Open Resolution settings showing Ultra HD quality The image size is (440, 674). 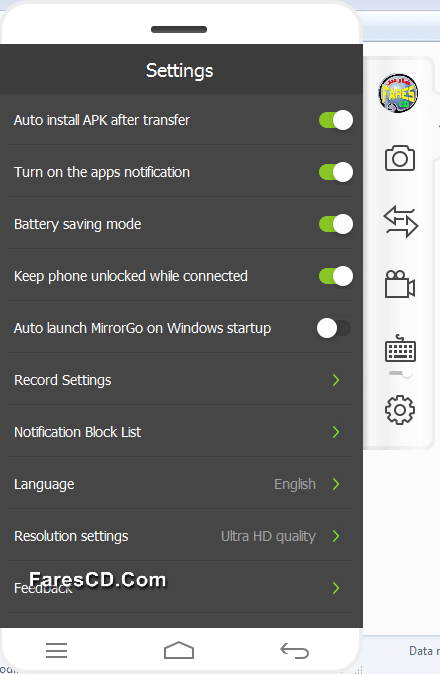(x=180, y=536)
